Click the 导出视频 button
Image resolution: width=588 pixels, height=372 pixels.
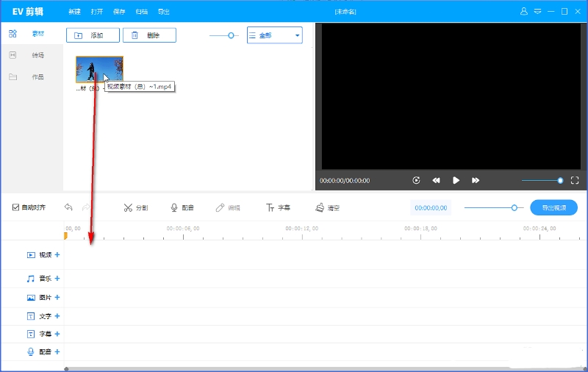[x=553, y=208]
